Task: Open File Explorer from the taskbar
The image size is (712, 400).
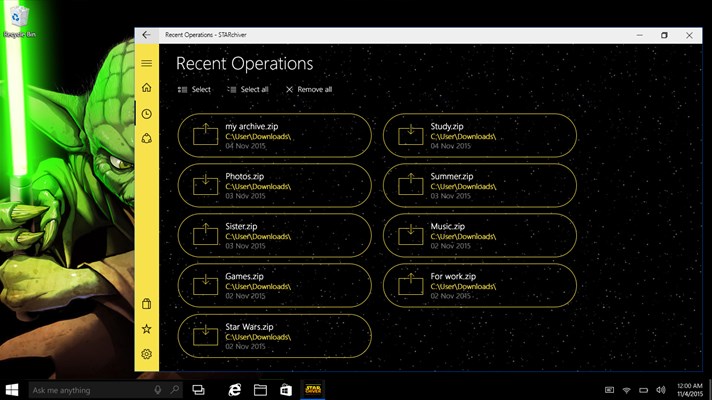Action: pos(260,390)
